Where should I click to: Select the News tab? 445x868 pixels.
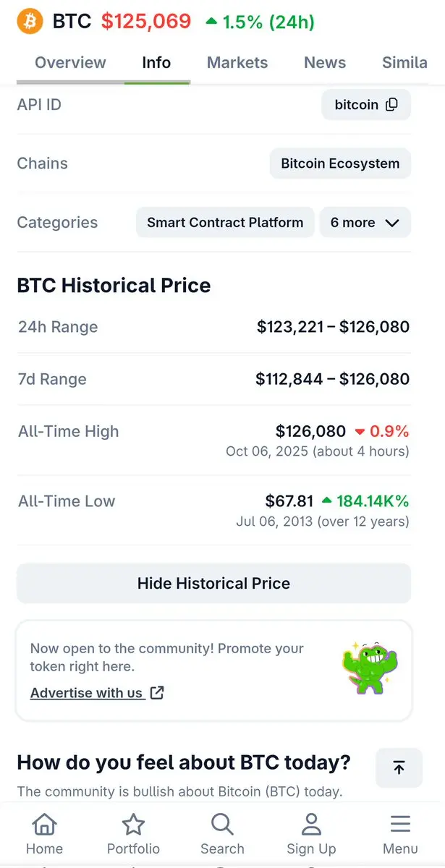[325, 62]
